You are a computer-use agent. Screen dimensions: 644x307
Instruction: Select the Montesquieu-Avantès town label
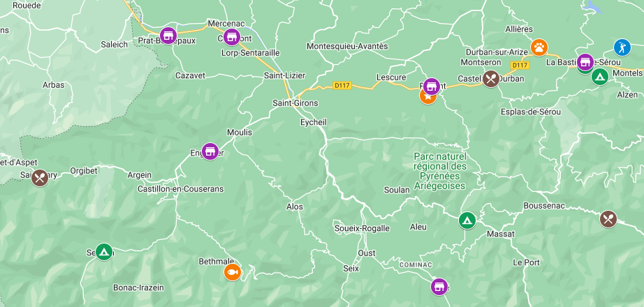[347, 46]
